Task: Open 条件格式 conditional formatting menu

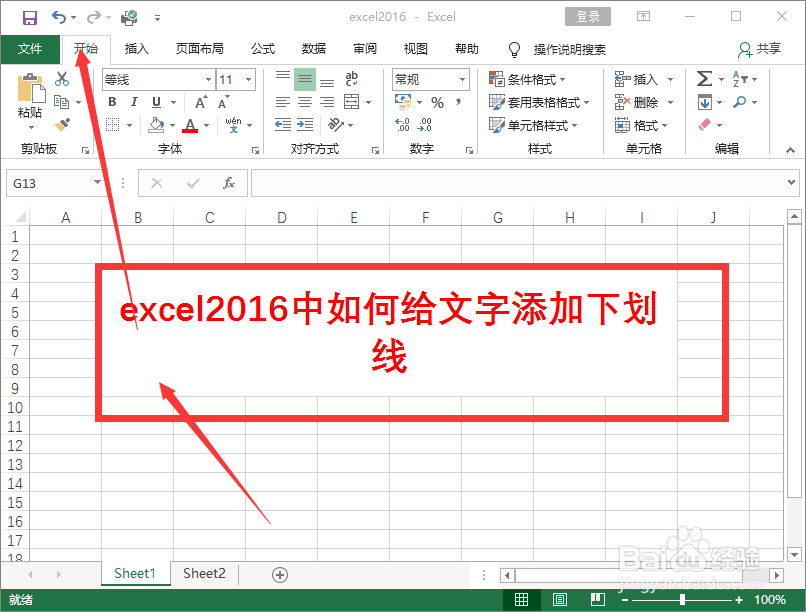Action: [x=527, y=79]
